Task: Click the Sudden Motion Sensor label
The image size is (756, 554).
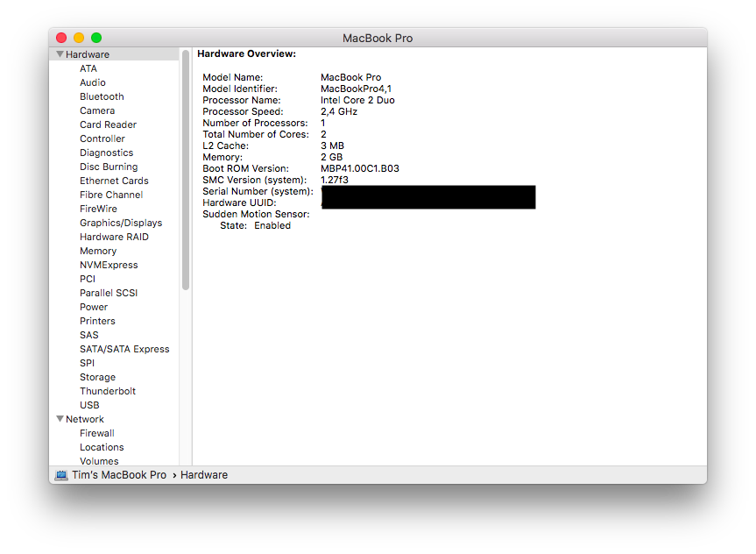Action: pos(256,214)
